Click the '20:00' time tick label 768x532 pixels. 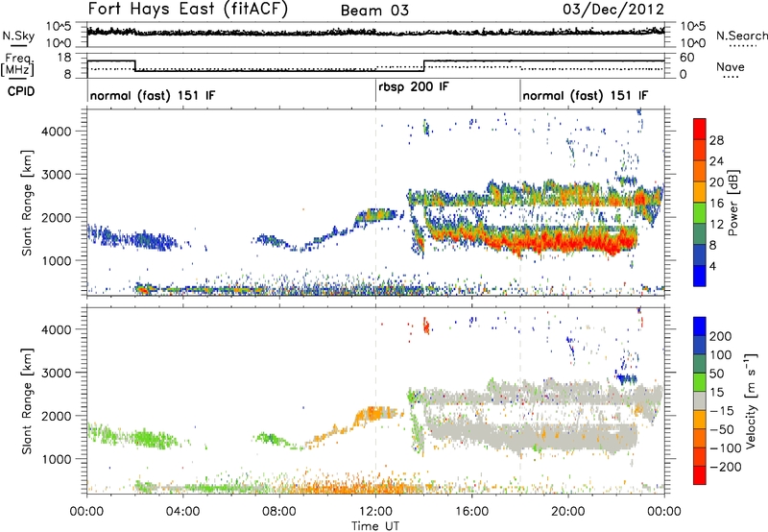[568, 512]
